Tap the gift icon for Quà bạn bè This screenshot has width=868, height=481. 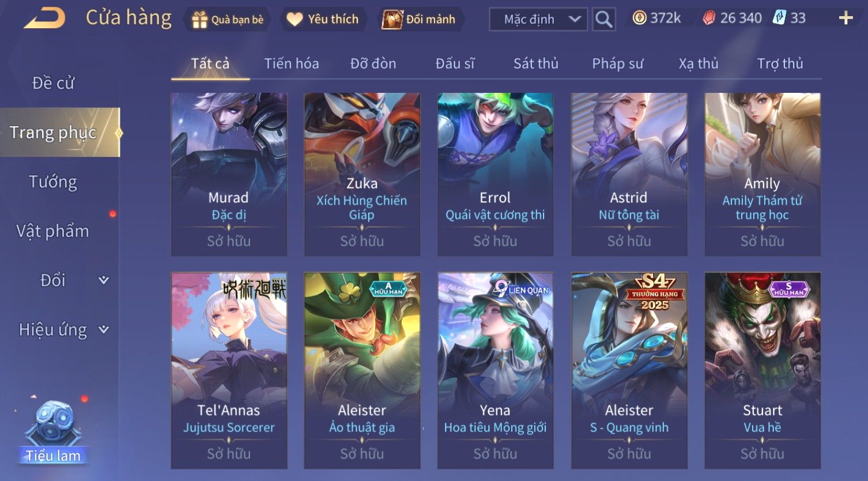[x=199, y=20]
